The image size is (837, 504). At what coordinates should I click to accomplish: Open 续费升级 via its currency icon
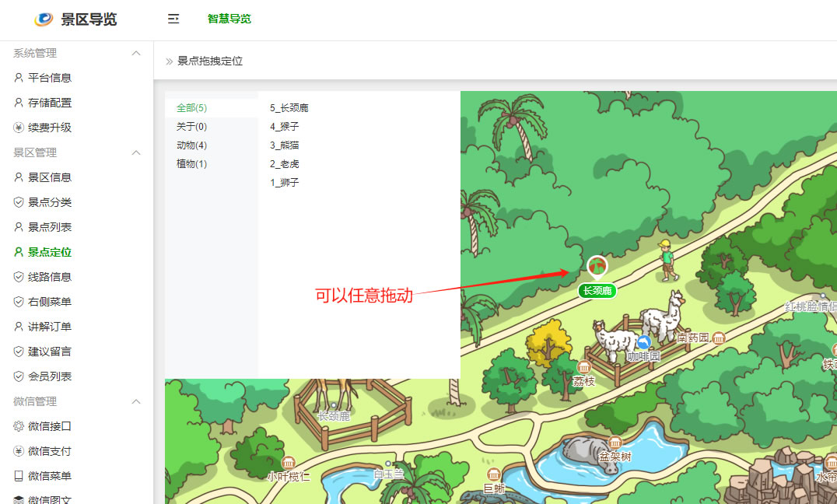coord(18,127)
